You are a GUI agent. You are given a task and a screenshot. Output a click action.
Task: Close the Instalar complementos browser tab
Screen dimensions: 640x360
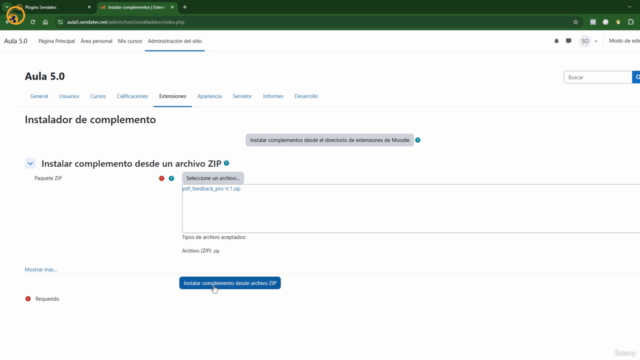pyautogui.click(x=172, y=7)
